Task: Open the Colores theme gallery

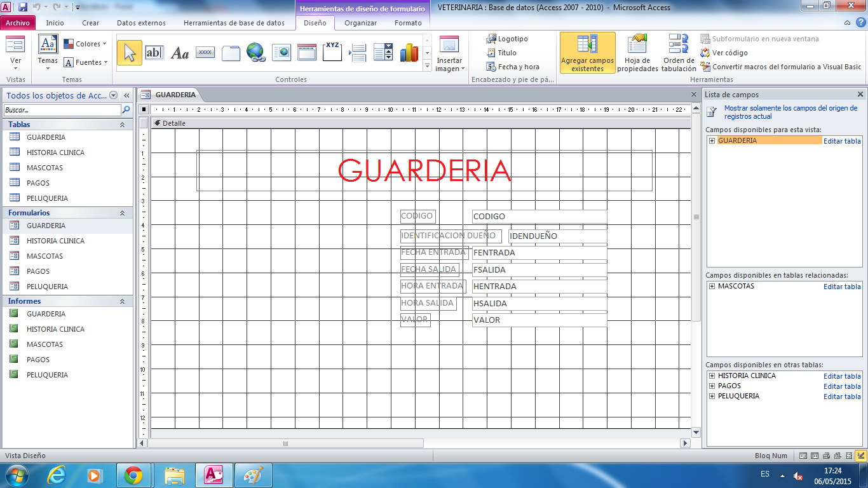Action: pyautogui.click(x=85, y=43)
